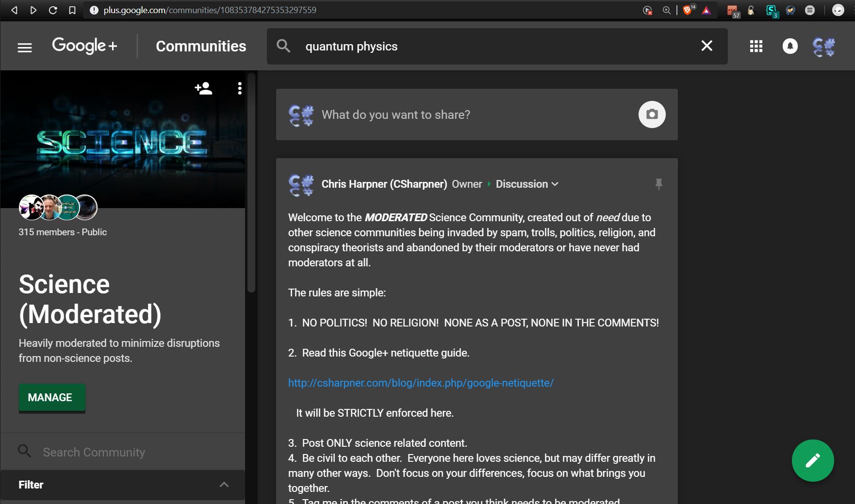Click the search magnifier icon in Google+ bar
This screenshot has width=855, height=504.
(283, 46)
